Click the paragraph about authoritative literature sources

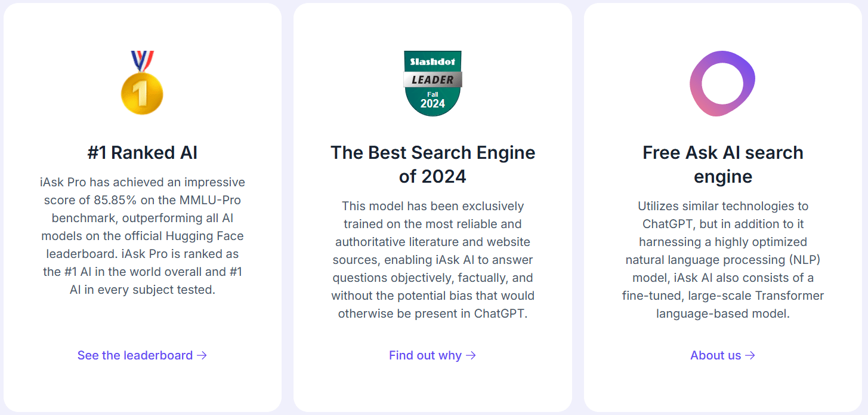[433, 260]
